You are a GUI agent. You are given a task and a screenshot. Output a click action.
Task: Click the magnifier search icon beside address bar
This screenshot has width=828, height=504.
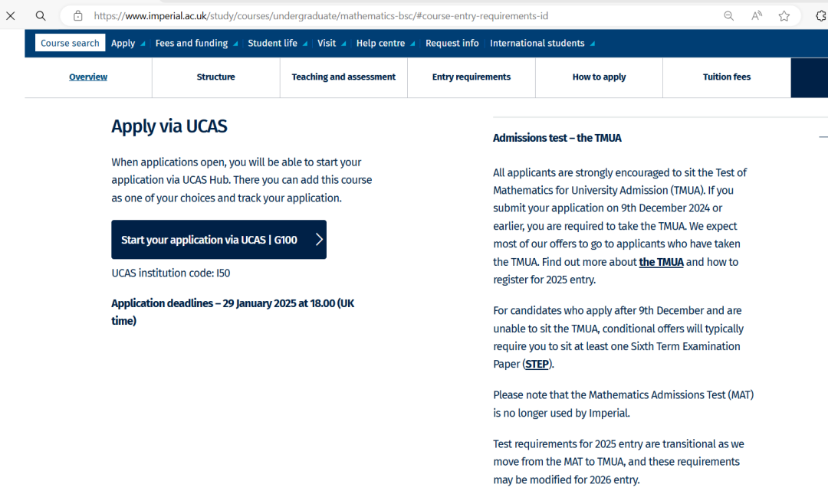(x=41, y=15)
